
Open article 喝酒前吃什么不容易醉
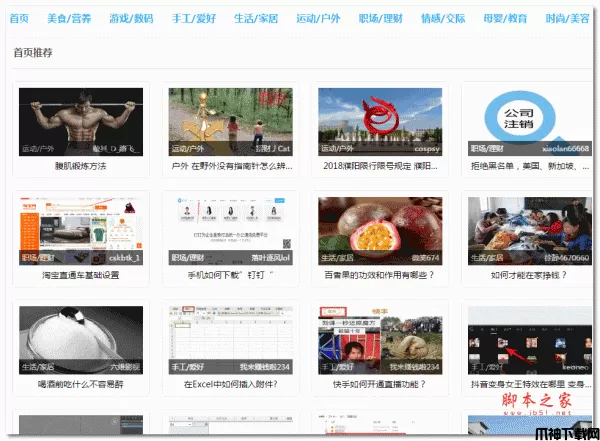[81, 384]
